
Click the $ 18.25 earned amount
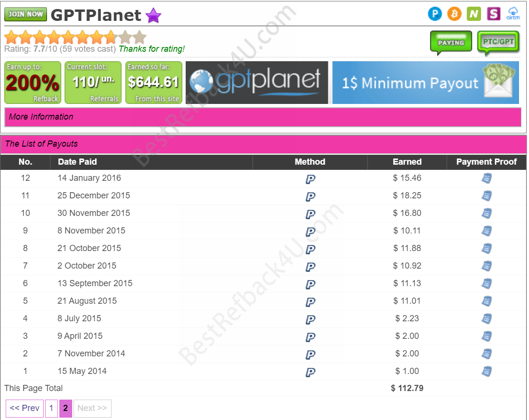tap(407, 196)
